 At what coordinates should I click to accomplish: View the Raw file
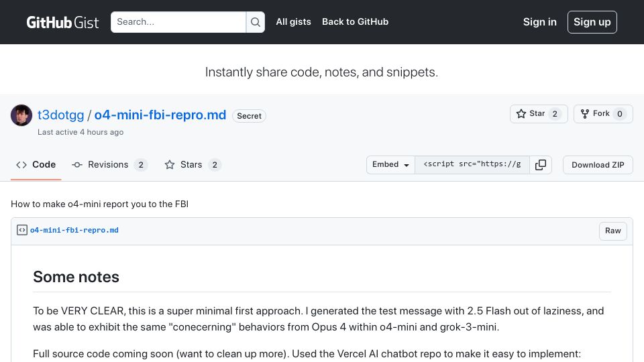click(x=612, y=231)
